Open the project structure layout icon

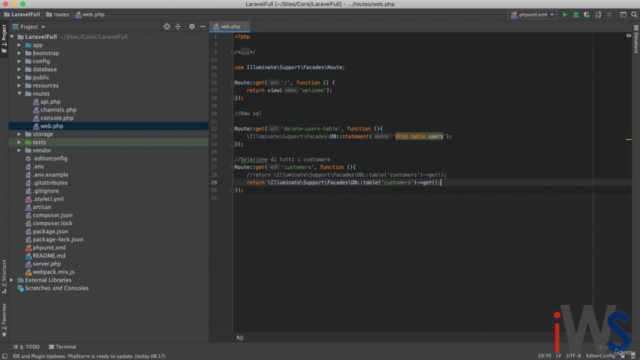623,15
